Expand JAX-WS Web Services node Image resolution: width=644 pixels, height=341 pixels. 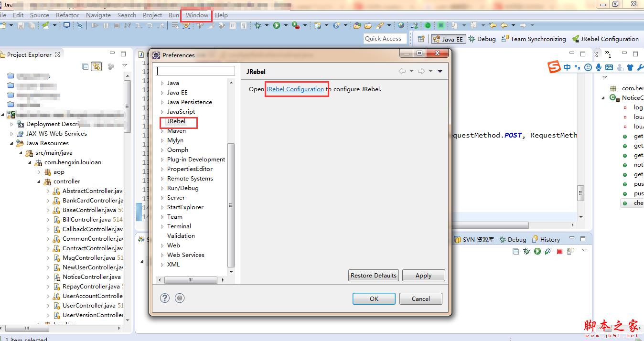coord(12,134)
